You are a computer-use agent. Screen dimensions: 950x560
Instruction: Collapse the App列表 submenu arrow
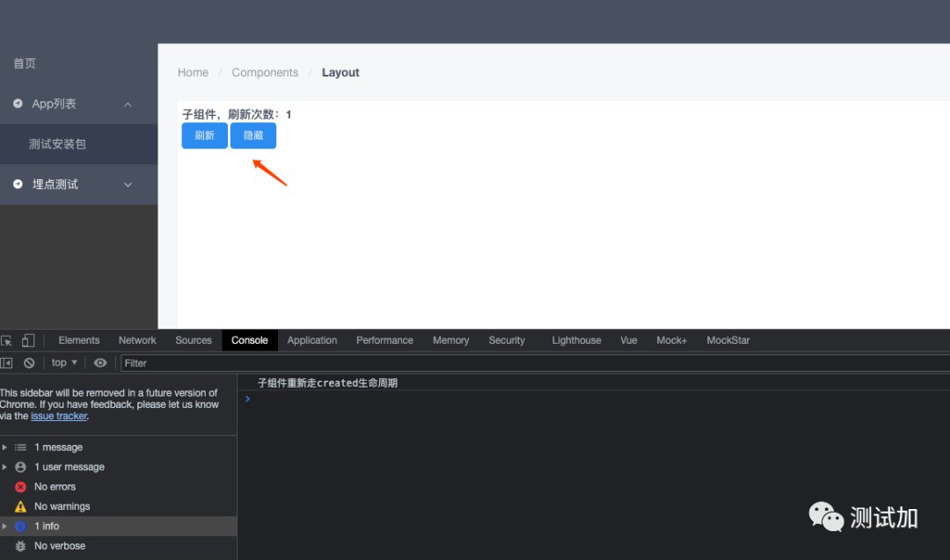(128, 105)
